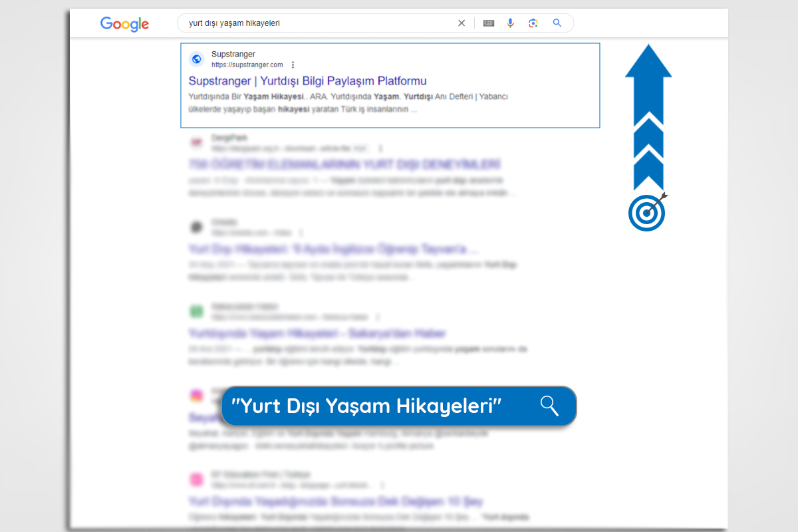Open Yurt Dışında Yaşadığınızda Sonsuza Dek result
798x532 pixels.
[336, 501]
